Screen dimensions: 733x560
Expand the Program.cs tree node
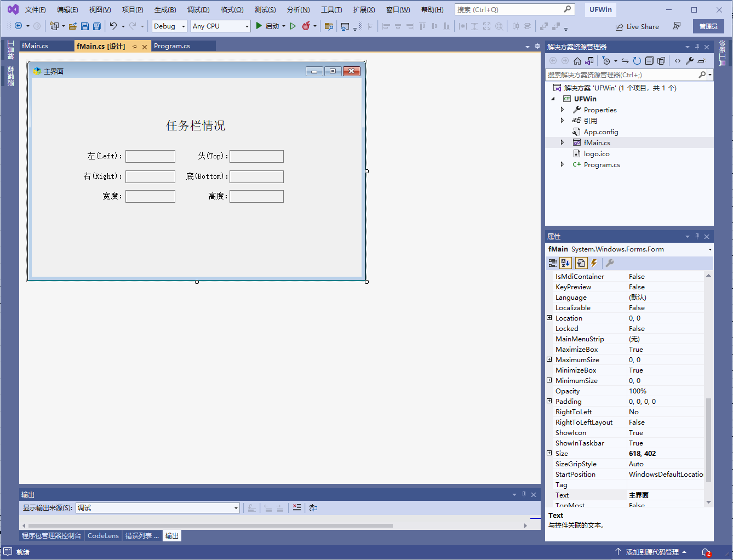562,164
